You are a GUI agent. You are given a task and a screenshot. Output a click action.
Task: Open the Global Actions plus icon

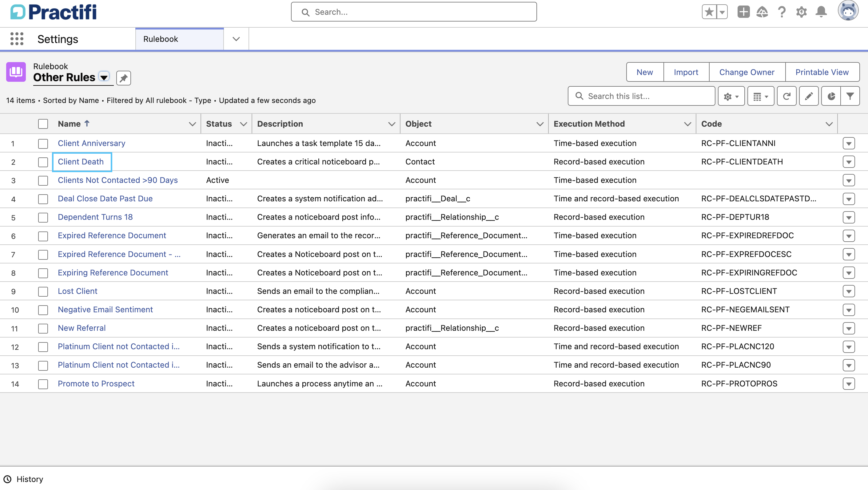pyautogui.click(x=743, y=12)
